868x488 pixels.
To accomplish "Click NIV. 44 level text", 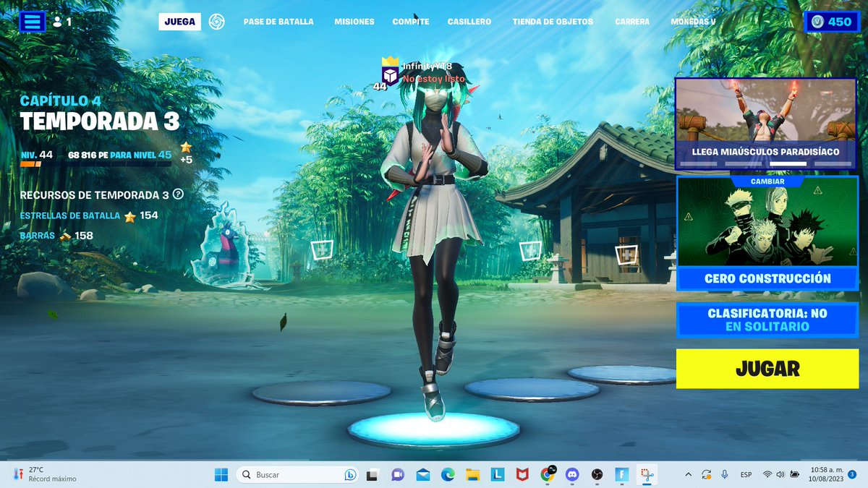I will tap(36, 155).
